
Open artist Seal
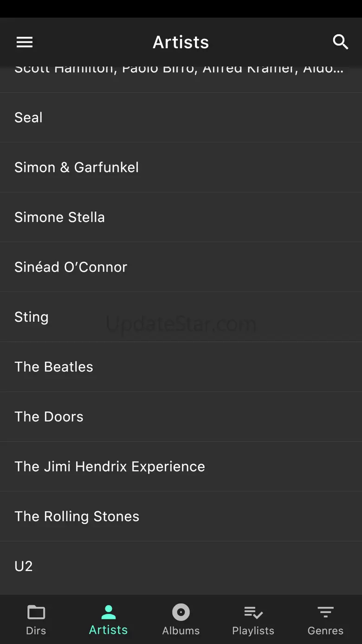coord(29,117)
